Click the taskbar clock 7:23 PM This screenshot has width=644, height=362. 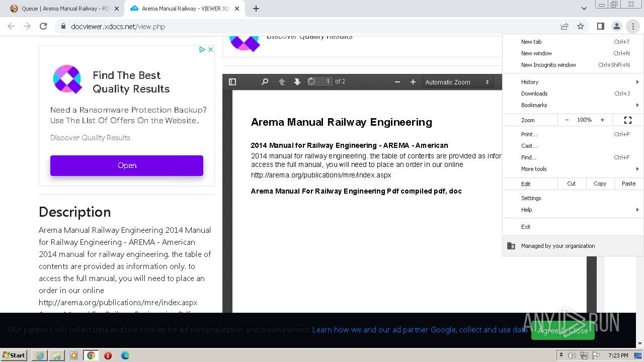point(618,355)
